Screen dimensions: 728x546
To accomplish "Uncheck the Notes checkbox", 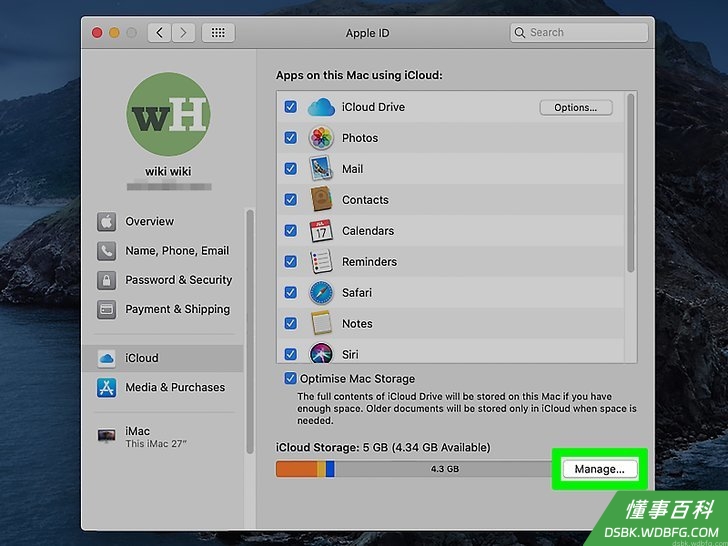I will coord(291,323).
